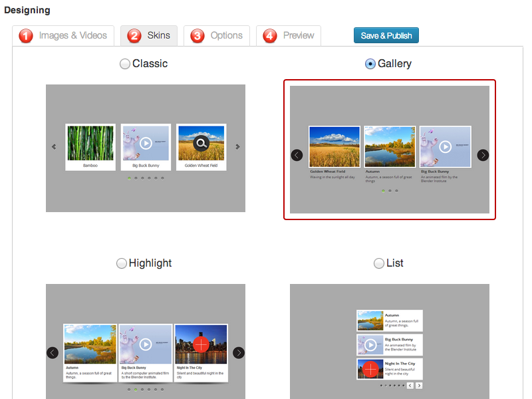The image size is (532, 399).
Task: Click left arrow in Highlight skin preview
Action: [x=53, y=352]
